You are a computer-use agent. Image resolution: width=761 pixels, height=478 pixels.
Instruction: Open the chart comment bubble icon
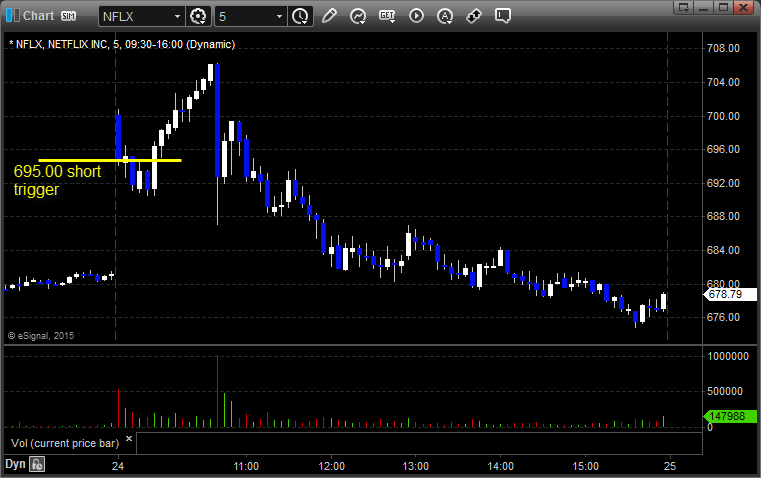click(504, 16)
